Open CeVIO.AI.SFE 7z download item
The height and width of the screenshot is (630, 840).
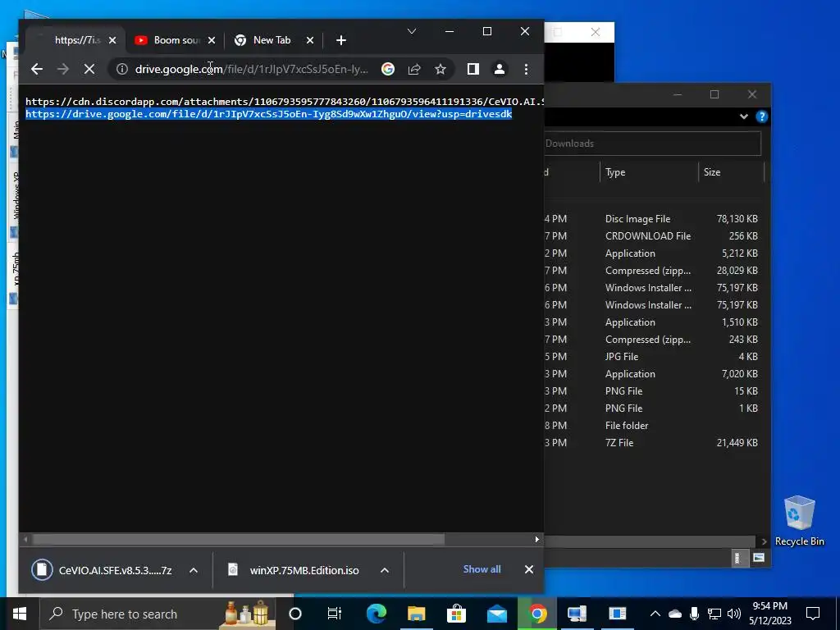pos(102,570)
